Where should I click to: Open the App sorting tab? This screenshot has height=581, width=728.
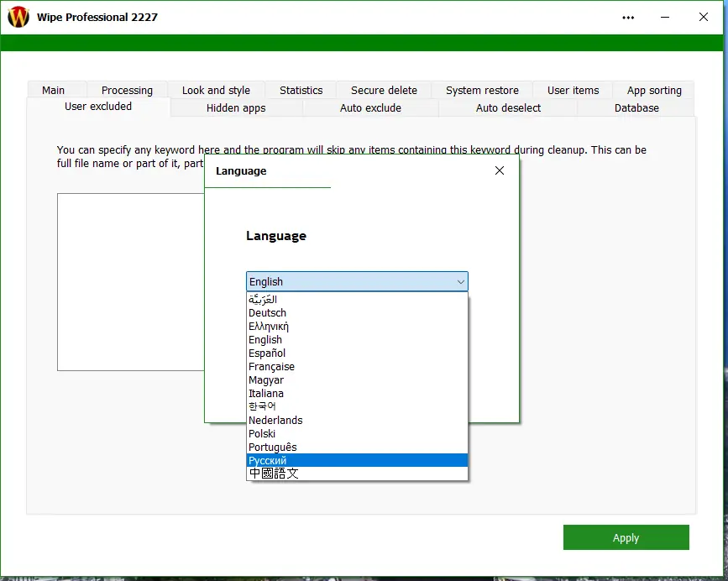tap(654, 90)
